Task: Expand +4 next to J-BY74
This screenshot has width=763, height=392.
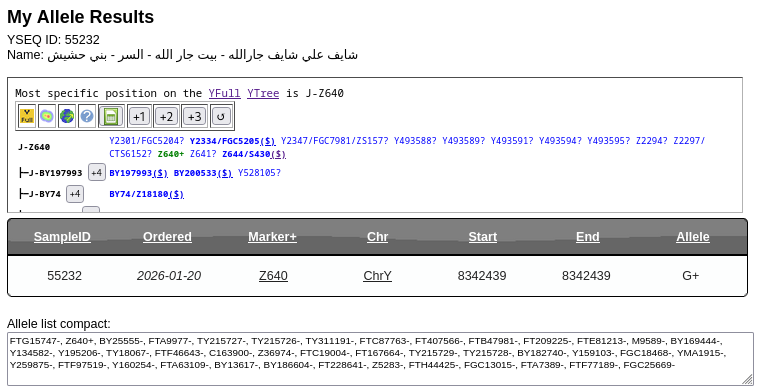Action: [74, 194]
